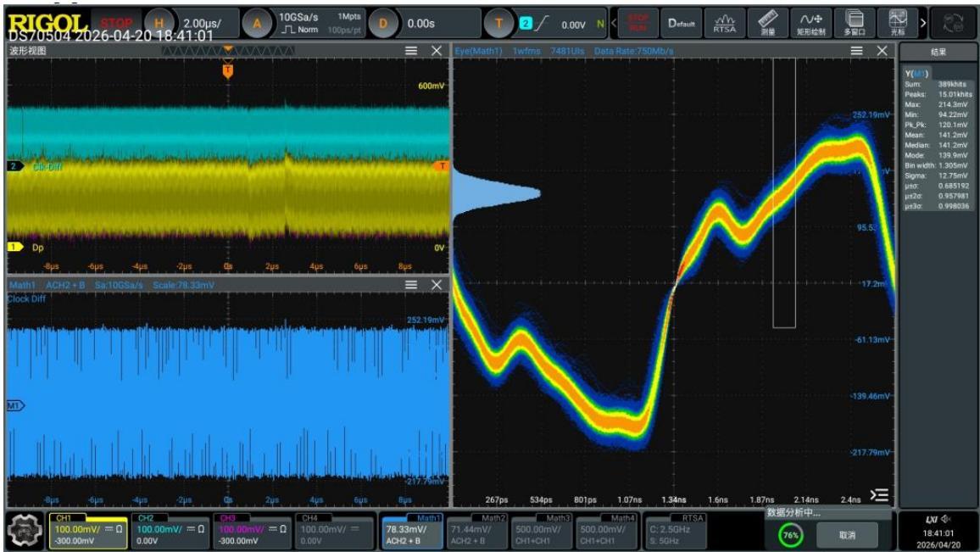980x552 pixels.
Task: Open the 光标 cursor tool
Action: 898,23
